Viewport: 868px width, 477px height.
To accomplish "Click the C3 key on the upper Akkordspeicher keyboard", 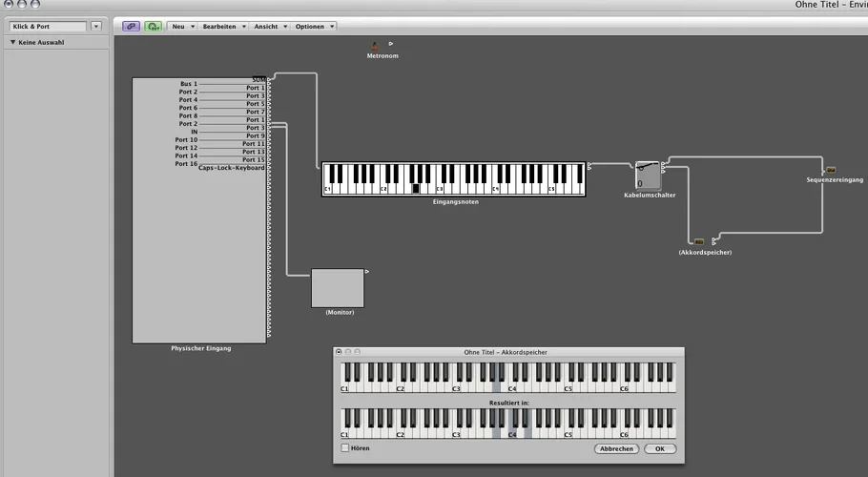I will [456, 387].
